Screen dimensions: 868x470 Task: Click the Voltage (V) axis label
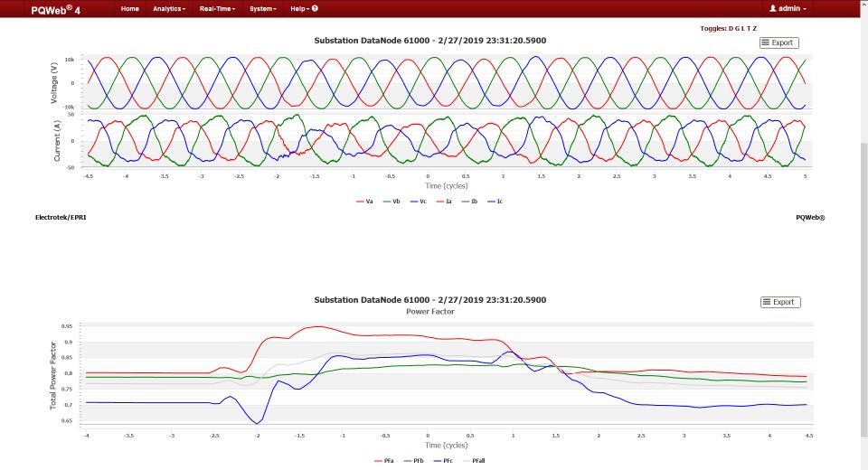point(53,82)
